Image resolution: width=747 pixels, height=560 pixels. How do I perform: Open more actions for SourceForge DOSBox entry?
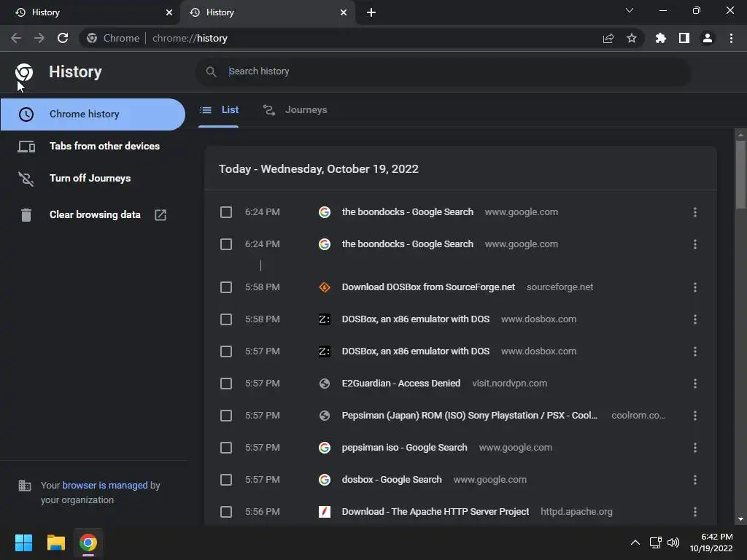click(x=695, y=287)
